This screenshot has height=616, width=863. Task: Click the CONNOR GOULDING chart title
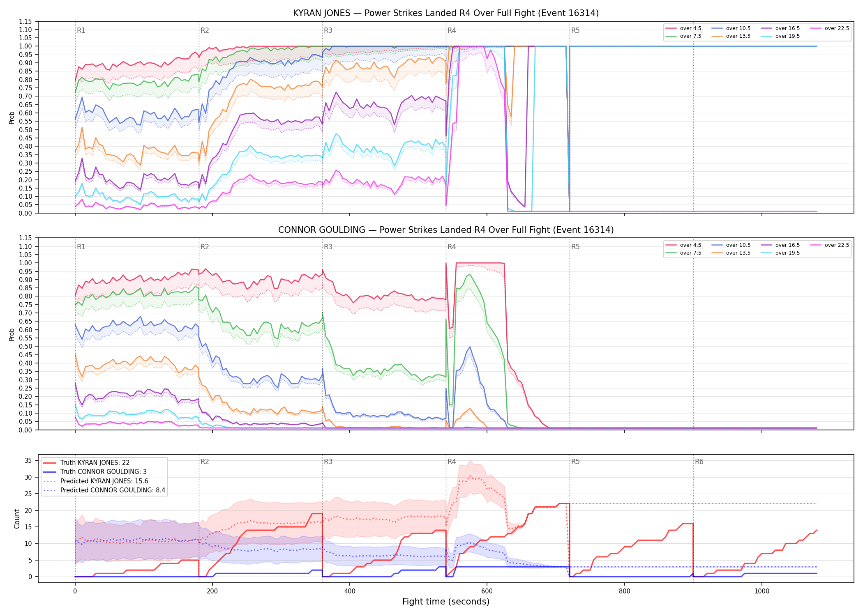tap(446, 230)
